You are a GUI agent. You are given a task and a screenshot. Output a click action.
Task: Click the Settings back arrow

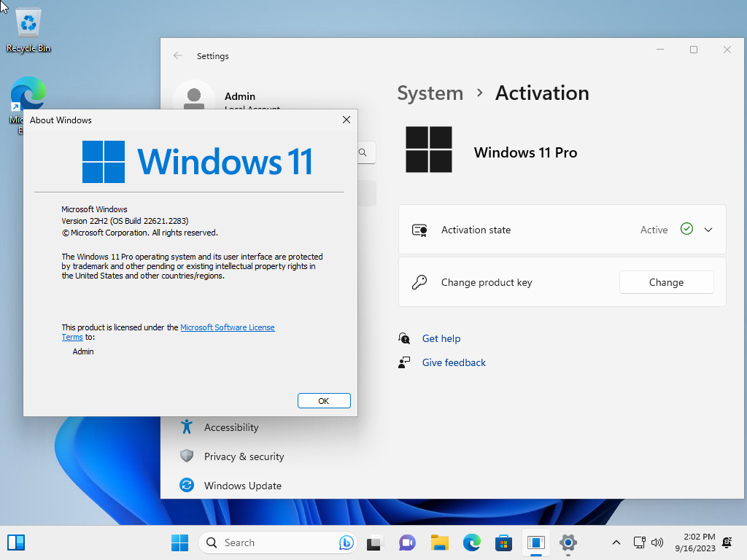pos(178,55)
